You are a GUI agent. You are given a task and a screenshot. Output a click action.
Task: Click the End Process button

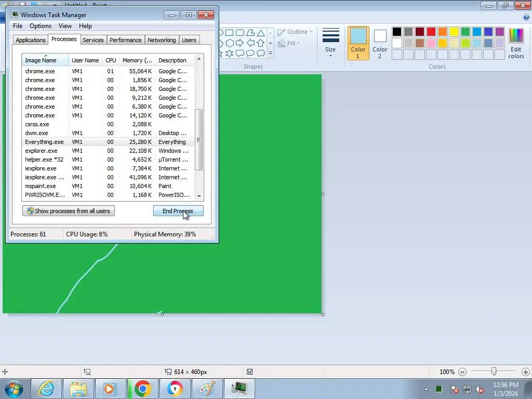pos(178,211)
